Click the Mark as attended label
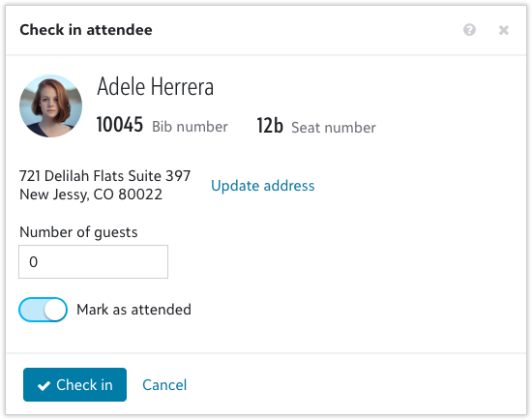The width and height of the screenshot is (532, 420). [134, 310]
